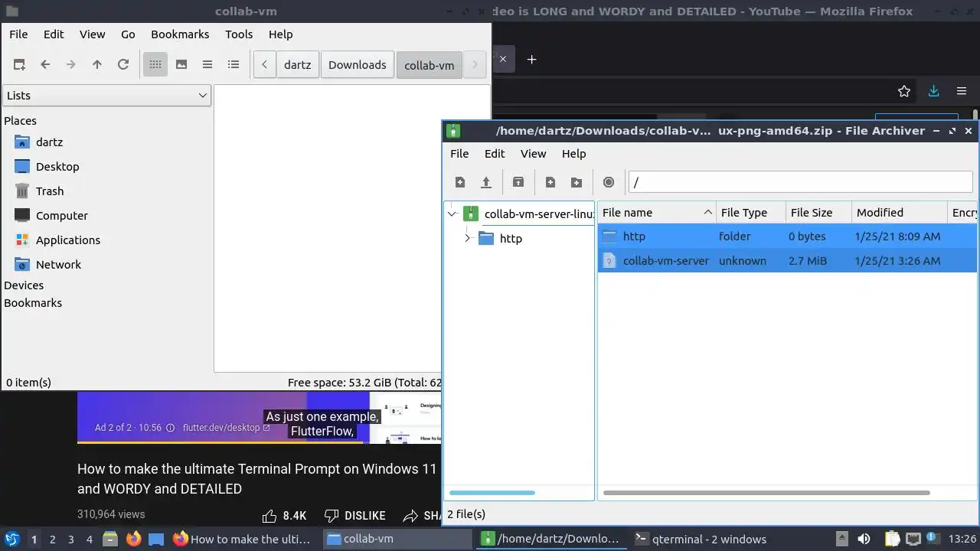Click file list horizontal scrollbar
Image resolution: width=980 pixels, height=551 pixels.
point(766,493)
